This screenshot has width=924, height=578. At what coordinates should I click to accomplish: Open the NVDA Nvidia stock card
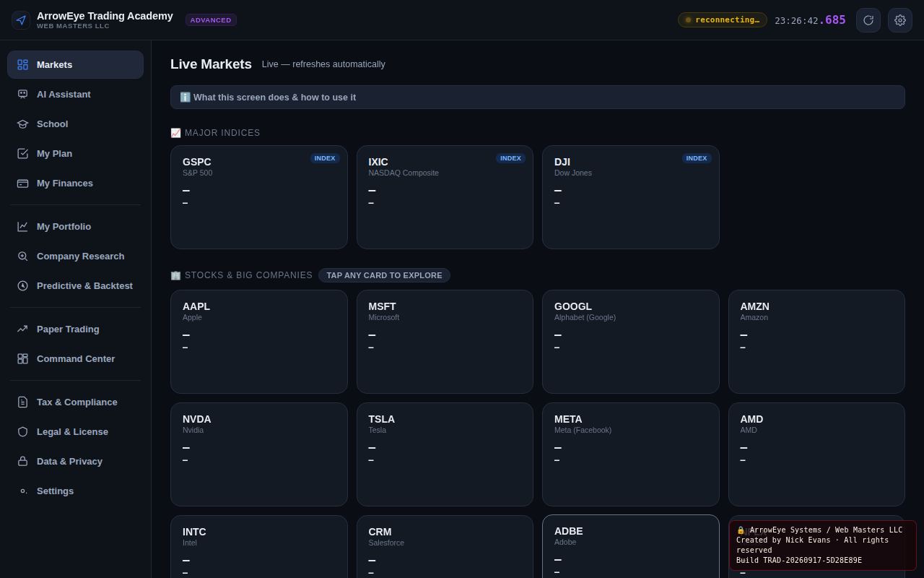[259, 454]
